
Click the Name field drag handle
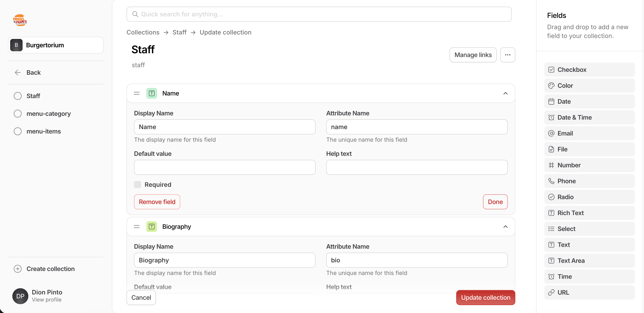(136, 94)
